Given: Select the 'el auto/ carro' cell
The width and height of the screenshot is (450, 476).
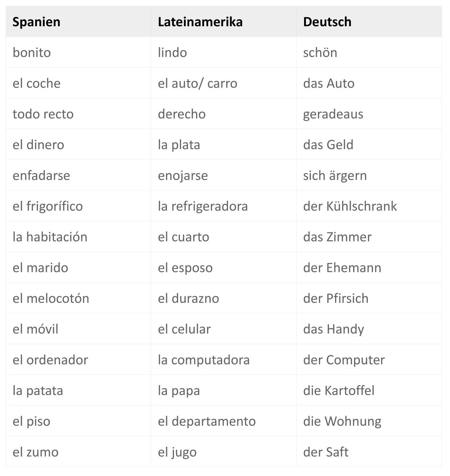Looking at the screenshot, I should 197,83.
